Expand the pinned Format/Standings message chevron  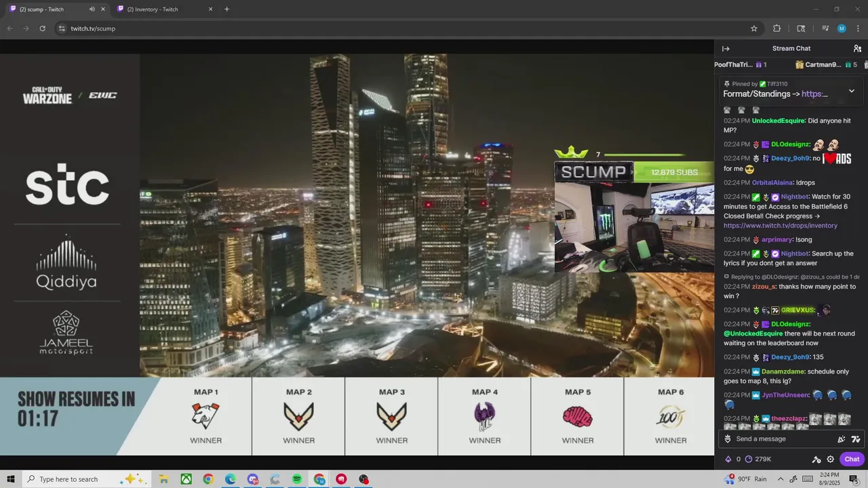852,91
